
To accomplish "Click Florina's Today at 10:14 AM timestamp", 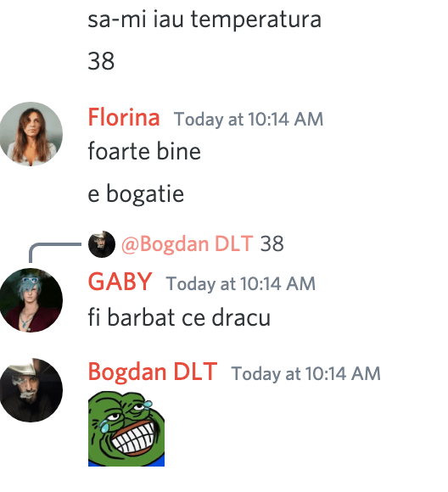I will [x=249, y=120].
